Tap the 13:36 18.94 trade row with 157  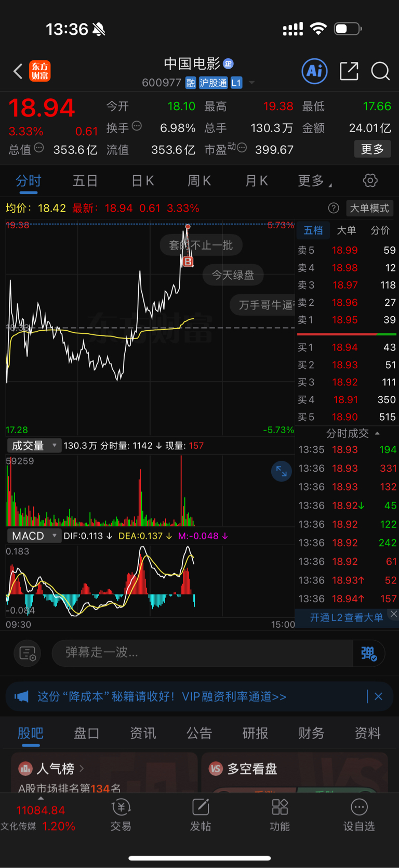click(x=347, y=599)
